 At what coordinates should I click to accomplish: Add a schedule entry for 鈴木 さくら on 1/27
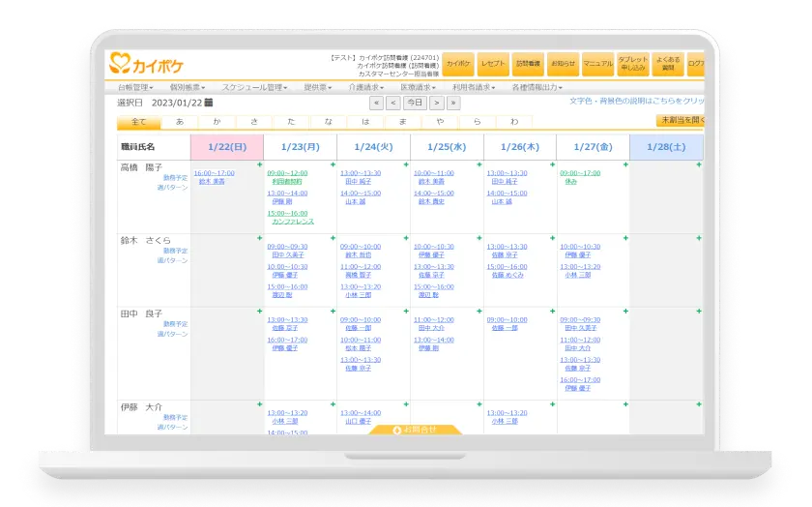click(x=625, y=238)
